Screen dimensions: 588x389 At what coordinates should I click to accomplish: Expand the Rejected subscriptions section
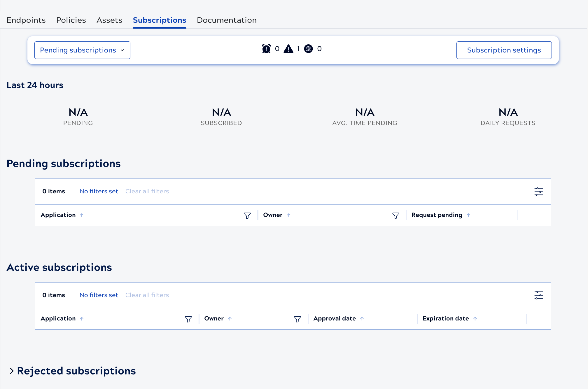click(12, 371)
